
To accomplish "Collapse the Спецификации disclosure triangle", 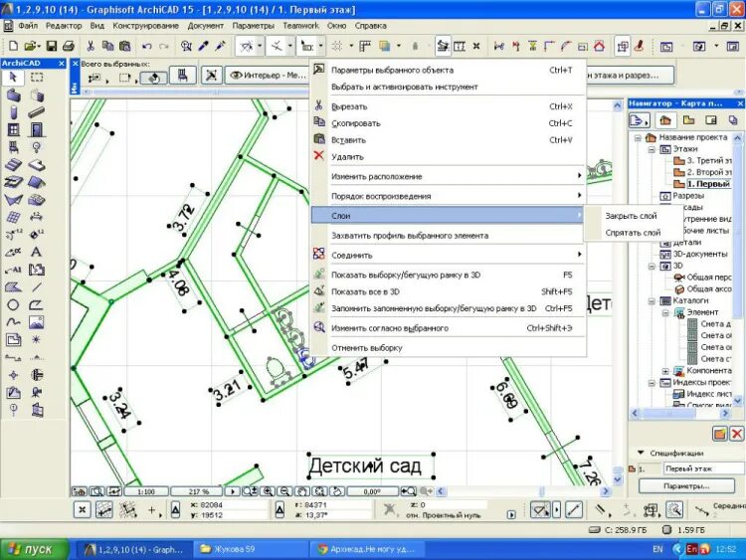I will click(641, 453).
